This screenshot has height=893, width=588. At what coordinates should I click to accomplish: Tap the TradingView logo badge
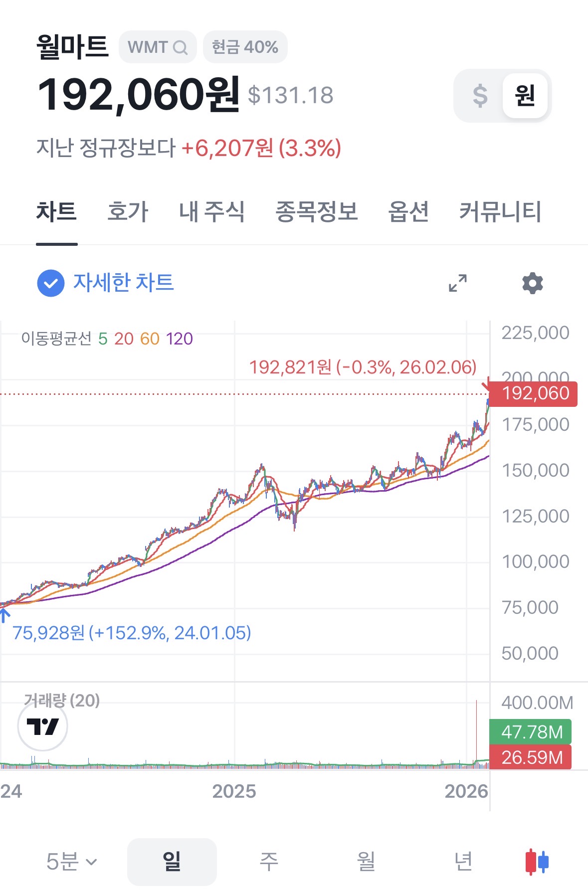42,726
